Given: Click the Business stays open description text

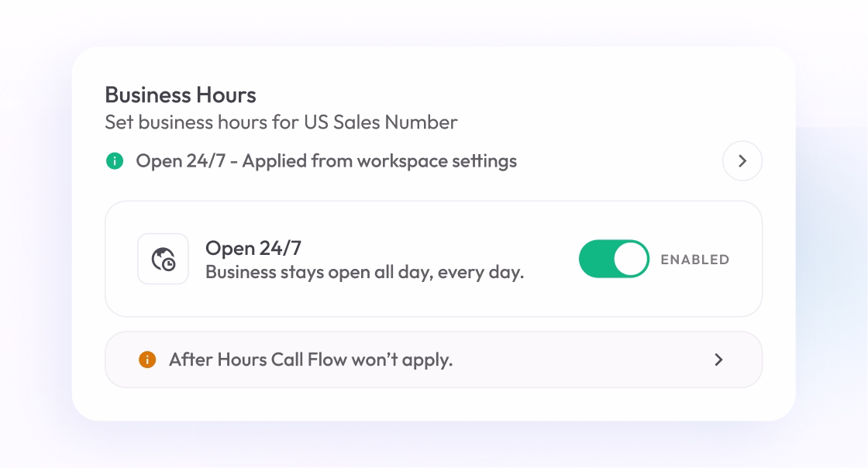Looking at the screenshot, I should pos(364,271).
